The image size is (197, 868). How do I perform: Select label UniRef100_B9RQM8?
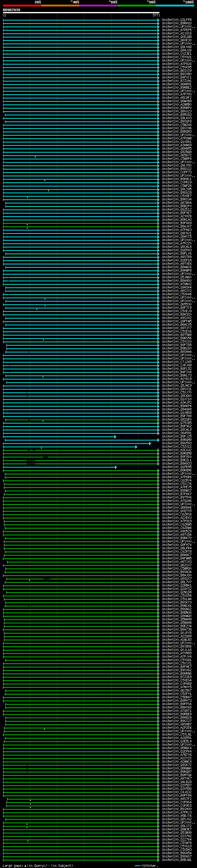point(177,453)
